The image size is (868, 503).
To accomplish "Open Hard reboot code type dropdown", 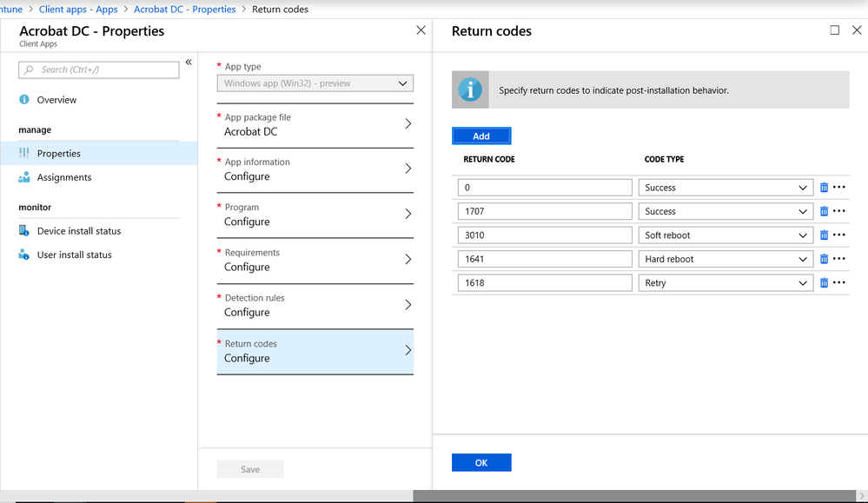I will [x=726, y=259].
